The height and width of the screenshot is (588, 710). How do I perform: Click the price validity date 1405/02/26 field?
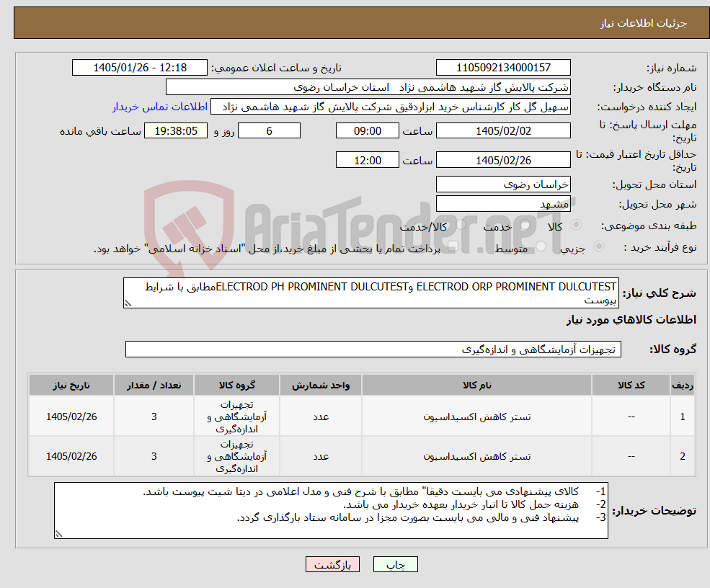[x=503, y=160]
